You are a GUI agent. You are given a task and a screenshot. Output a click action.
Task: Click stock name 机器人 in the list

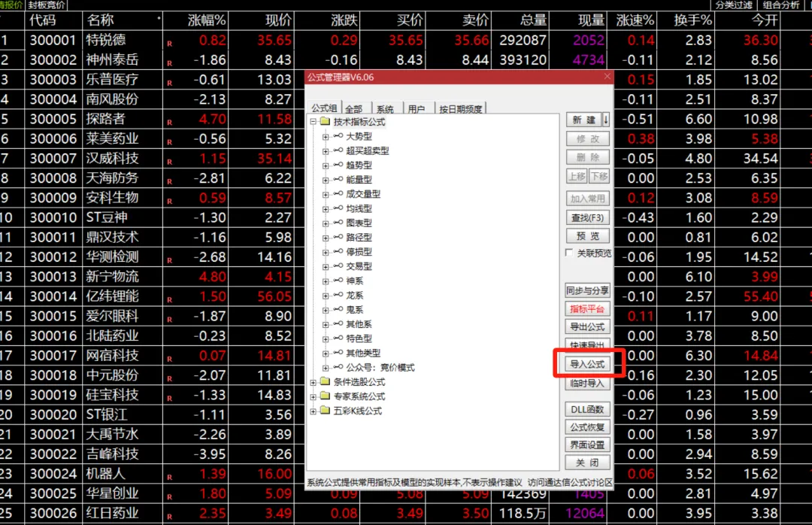(106, 474)
